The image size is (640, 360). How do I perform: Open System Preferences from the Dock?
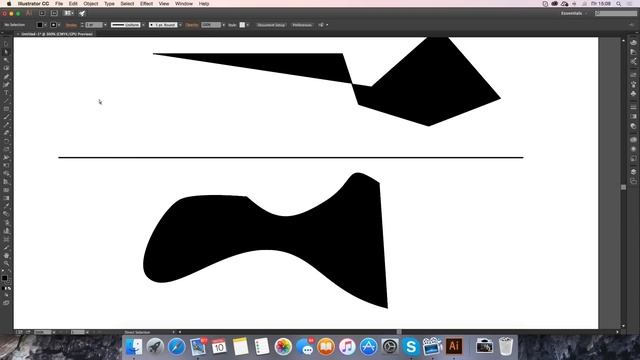click(390, 347)
